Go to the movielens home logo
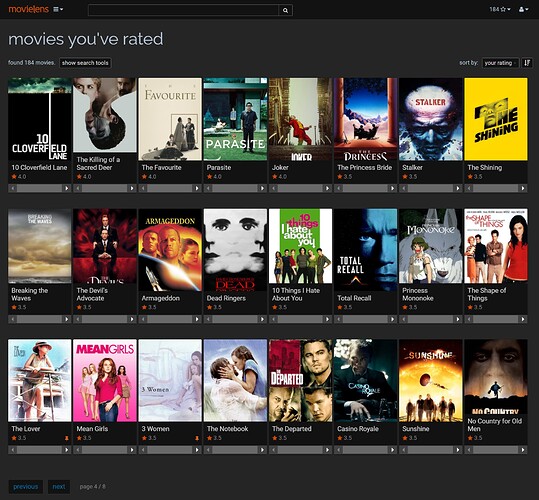 click(29, 9)
